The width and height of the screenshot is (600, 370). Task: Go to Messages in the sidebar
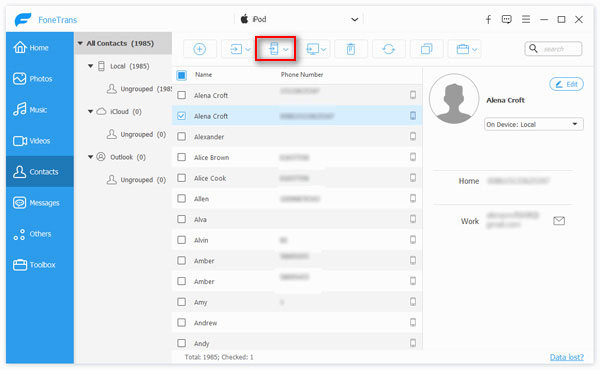40,202
